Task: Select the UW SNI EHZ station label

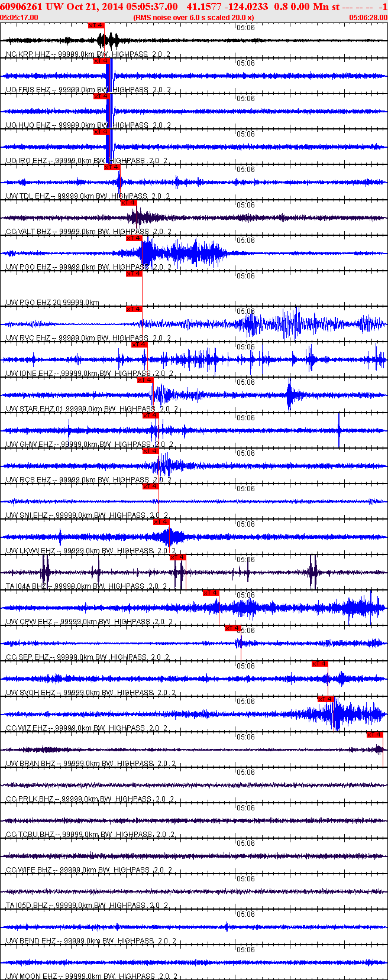Action: point(87,515)
